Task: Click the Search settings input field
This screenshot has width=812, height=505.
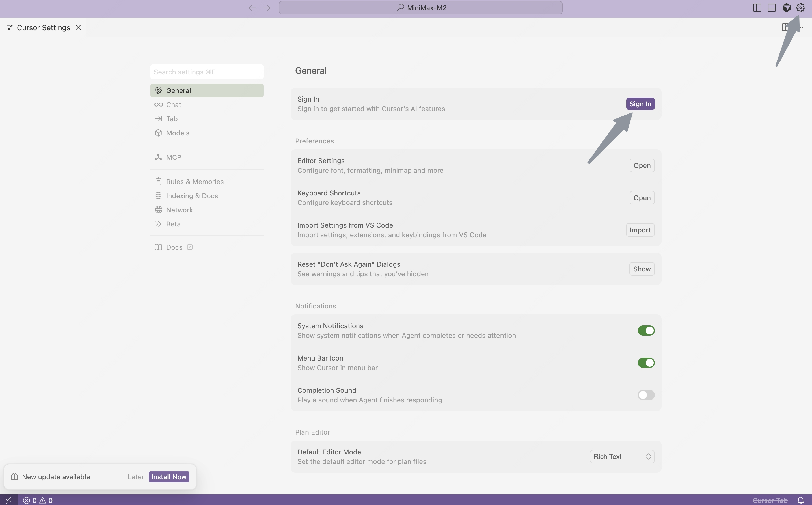Action: coord(207,72)
